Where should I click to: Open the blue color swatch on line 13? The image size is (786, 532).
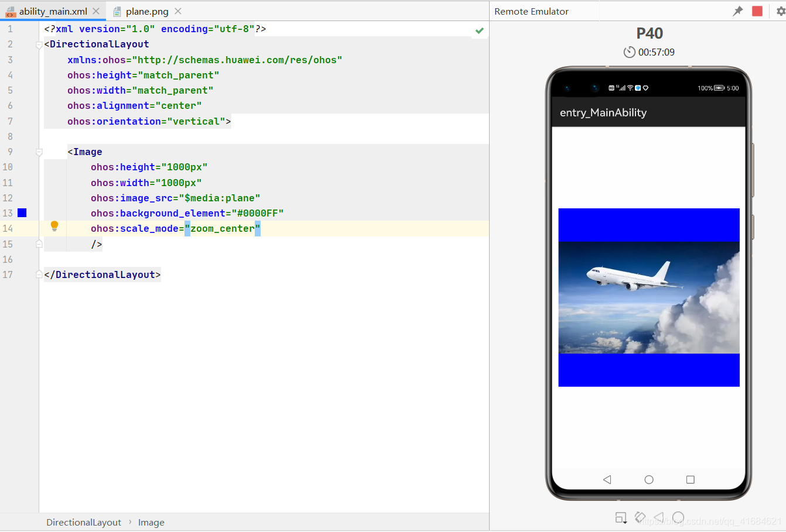(x=22, y=213)
